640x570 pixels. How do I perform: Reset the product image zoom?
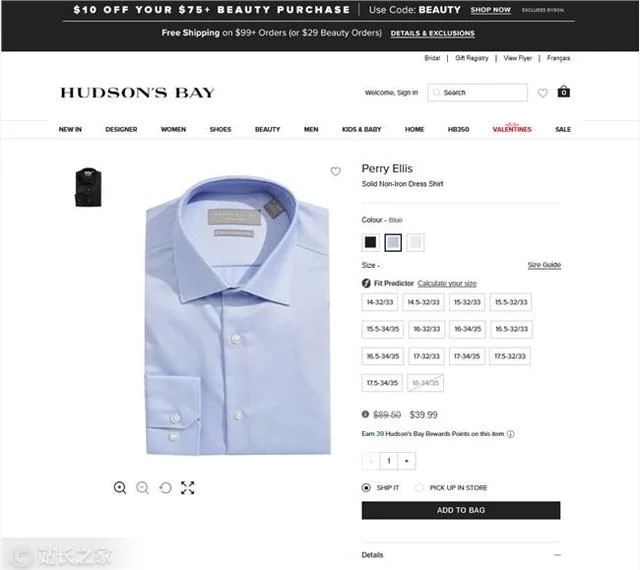pos(165,488)
